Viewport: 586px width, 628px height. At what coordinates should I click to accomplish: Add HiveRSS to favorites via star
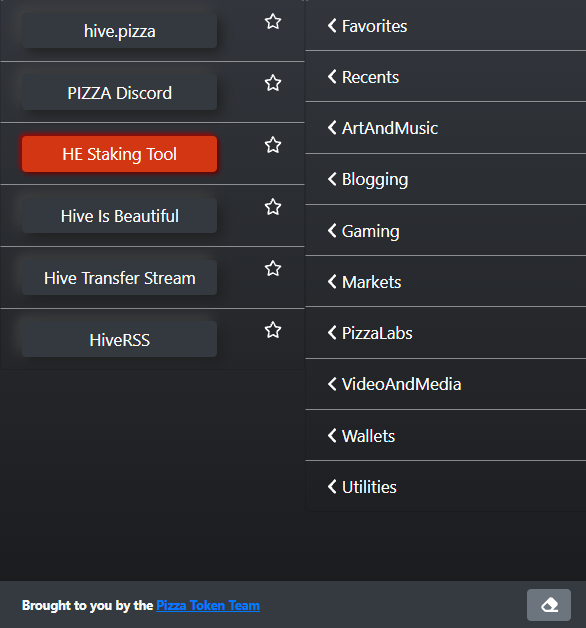[x=273, y=330]
